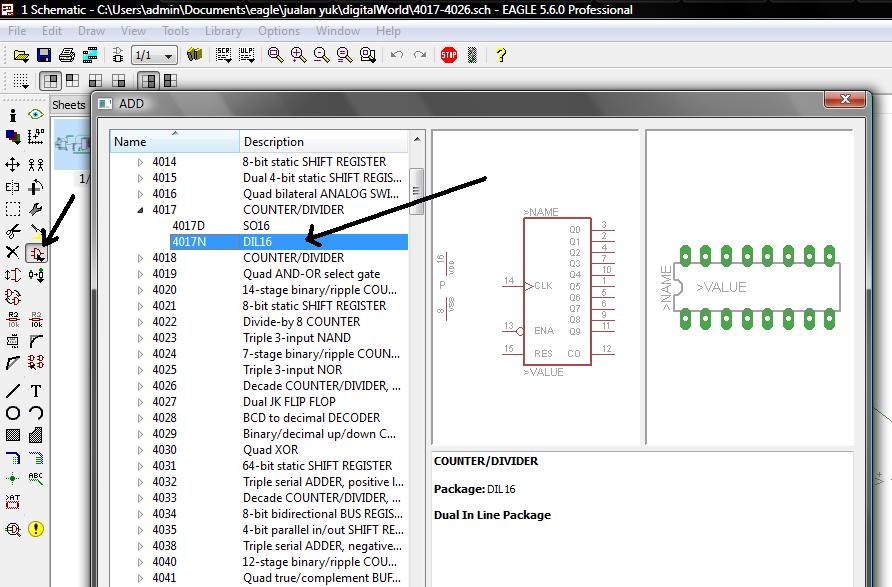Collapse the 4017 tree entry

pos(141,210)
